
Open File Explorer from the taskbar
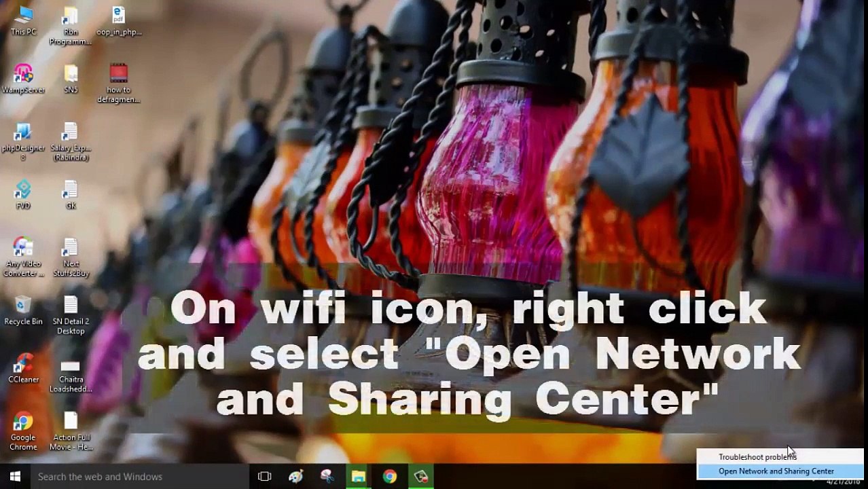tap(358, 477)
